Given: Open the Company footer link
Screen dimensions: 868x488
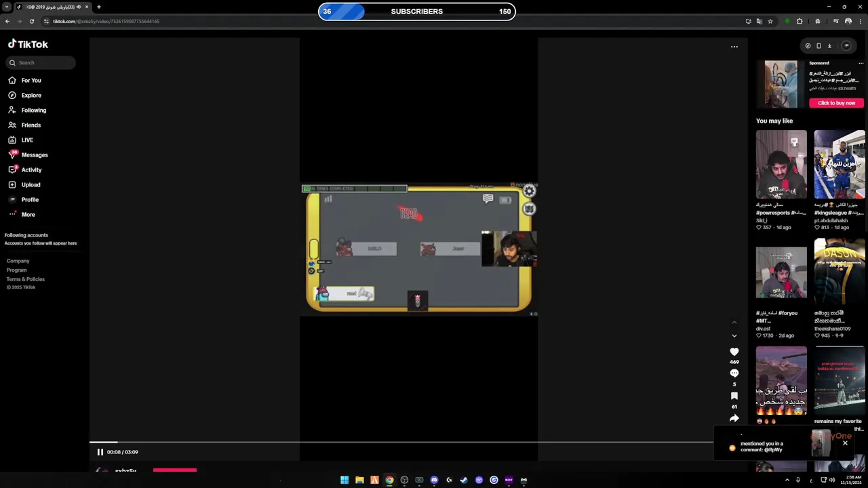Looking at the screenshot, I should (18, 261).
